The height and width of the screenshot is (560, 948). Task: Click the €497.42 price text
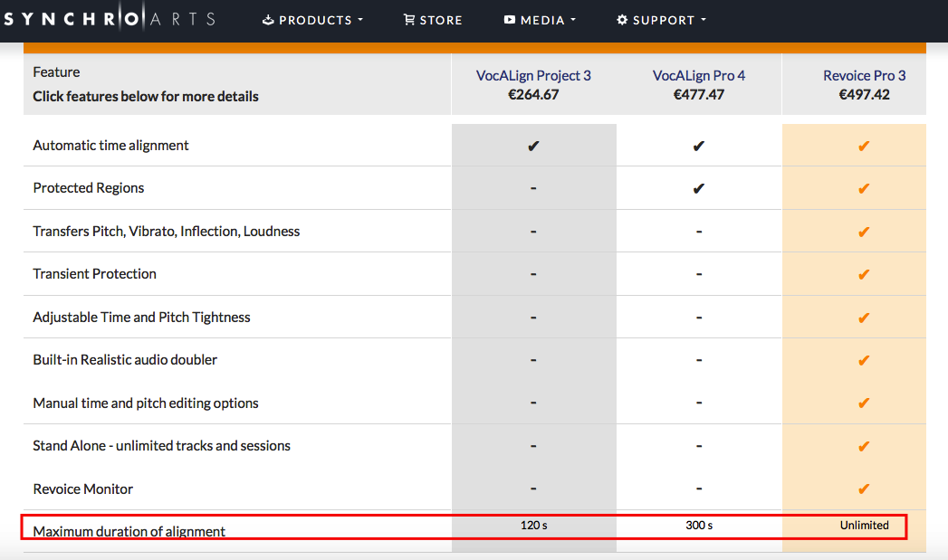pyautogui.click(x=864, y=95)
